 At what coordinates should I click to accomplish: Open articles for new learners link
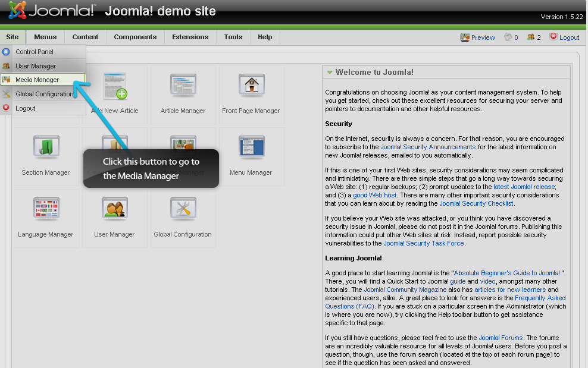point(510,290)
